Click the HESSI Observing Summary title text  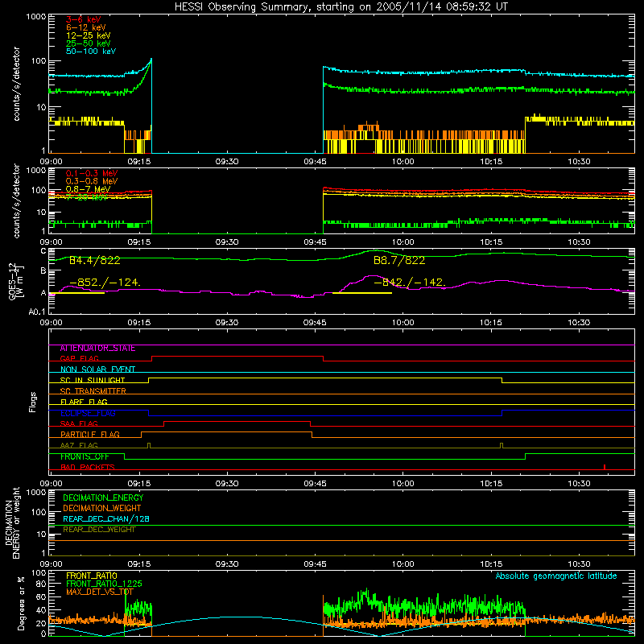(x=341, y=6)
